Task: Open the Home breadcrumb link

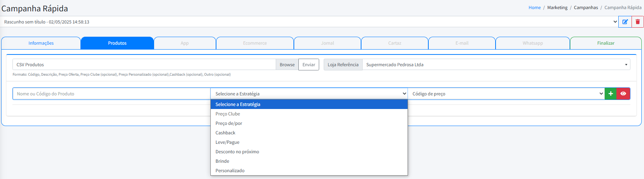Action: (x=534, y=8)
